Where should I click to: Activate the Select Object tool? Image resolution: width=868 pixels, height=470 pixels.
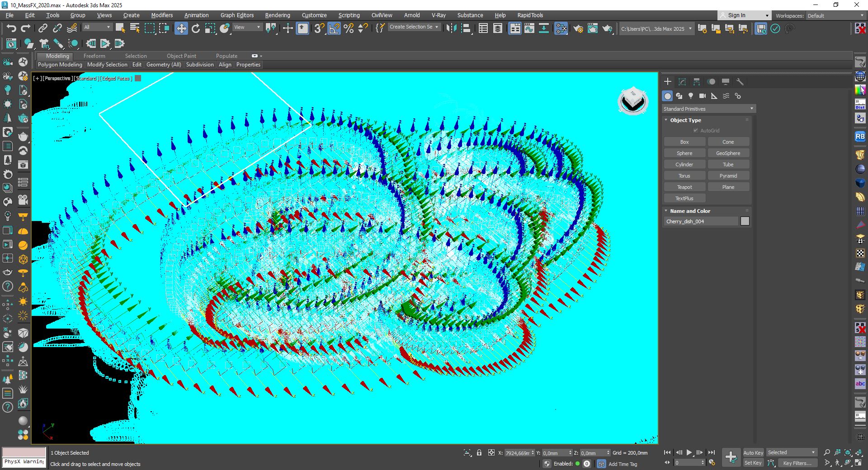[x=120, y=28]
